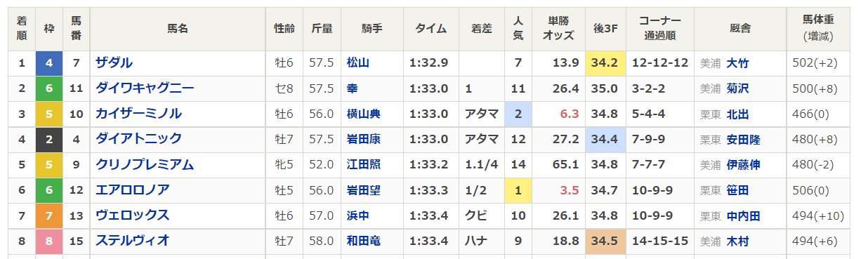Open horse page for ダイワキャグニー

(x=145, y=88)
